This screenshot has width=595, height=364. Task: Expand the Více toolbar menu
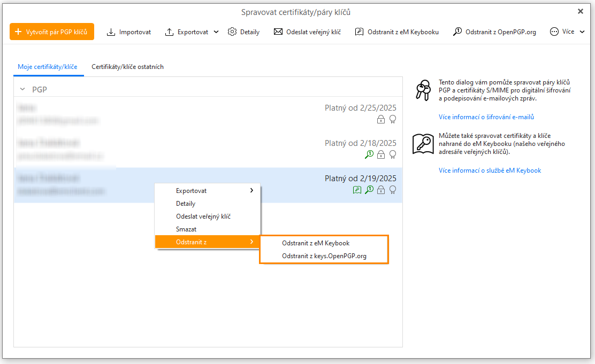click(567, 32)
